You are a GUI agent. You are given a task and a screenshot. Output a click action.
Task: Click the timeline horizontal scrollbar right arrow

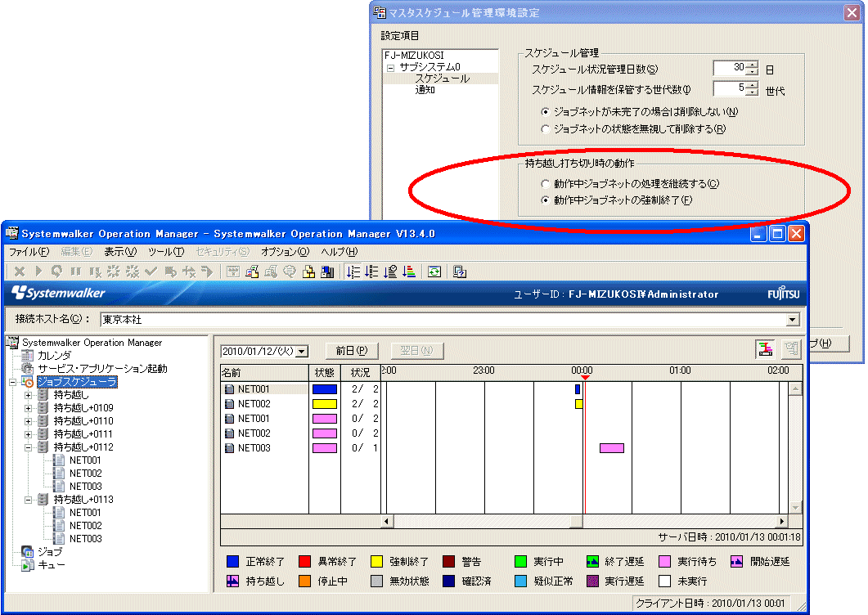click(x=781, y=521)
